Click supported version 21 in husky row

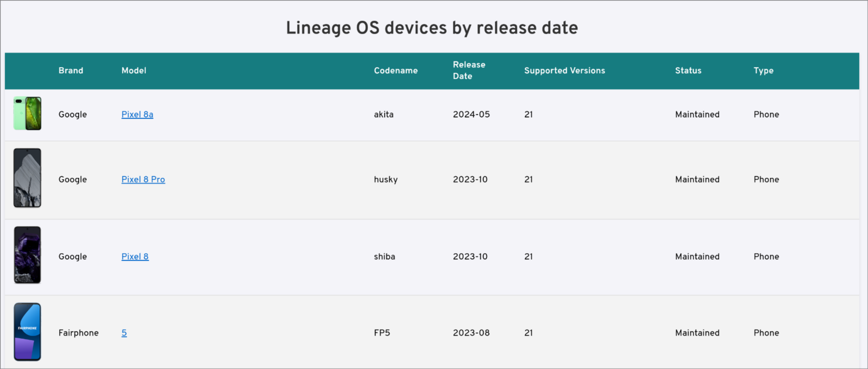[528, 180]
